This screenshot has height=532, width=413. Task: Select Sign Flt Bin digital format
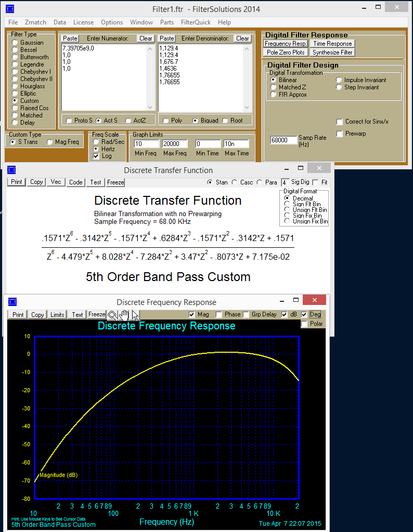point(287,204)
